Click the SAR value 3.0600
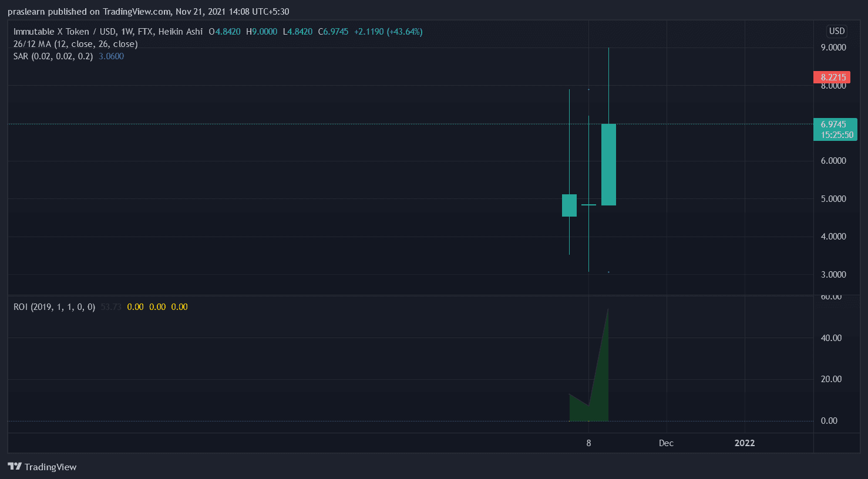The width and height of the screenshot is (868, 479). point(112,56)
